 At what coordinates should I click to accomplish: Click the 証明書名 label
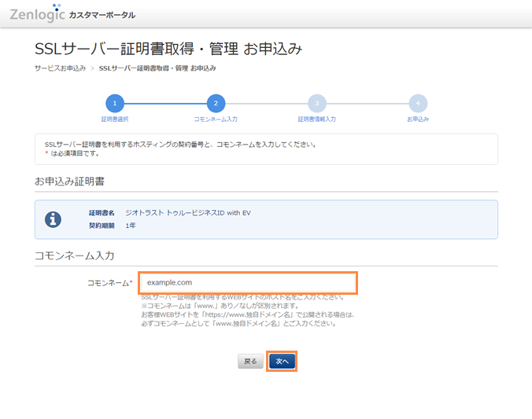coord(102,213)
